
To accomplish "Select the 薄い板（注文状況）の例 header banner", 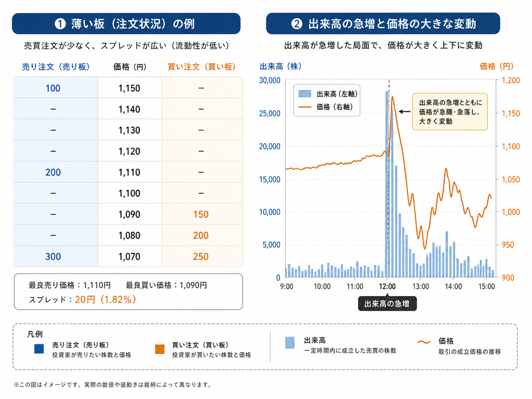I will coord(126,24).
